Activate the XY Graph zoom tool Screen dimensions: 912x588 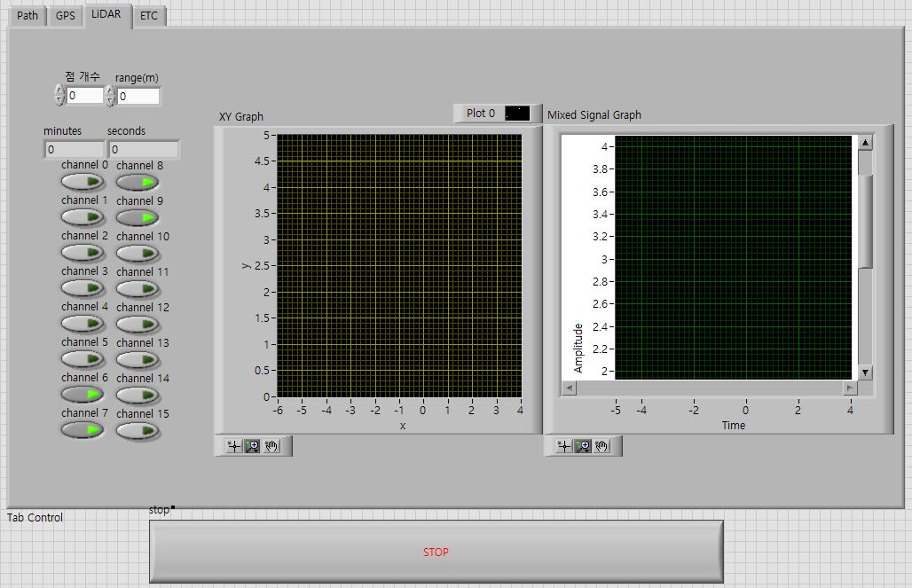(253, 446)
